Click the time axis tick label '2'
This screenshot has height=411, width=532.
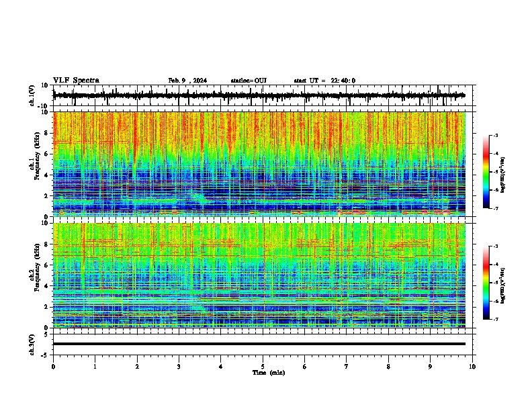(137, 367)
